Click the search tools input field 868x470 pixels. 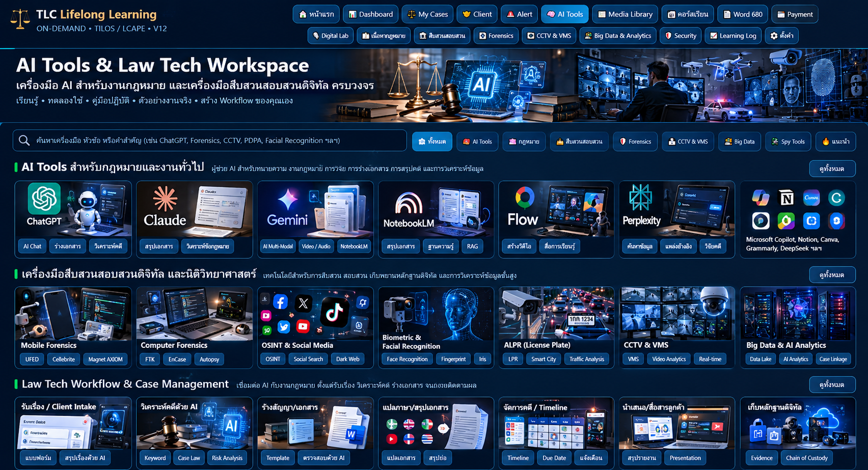pos(209,141)
